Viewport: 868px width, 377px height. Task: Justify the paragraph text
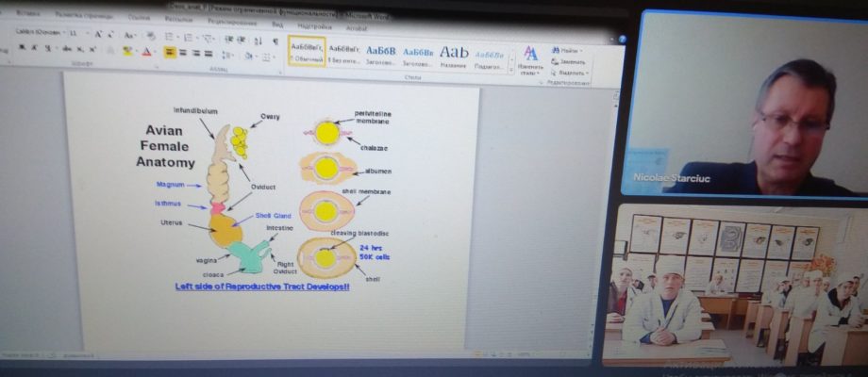pos(209,54)
